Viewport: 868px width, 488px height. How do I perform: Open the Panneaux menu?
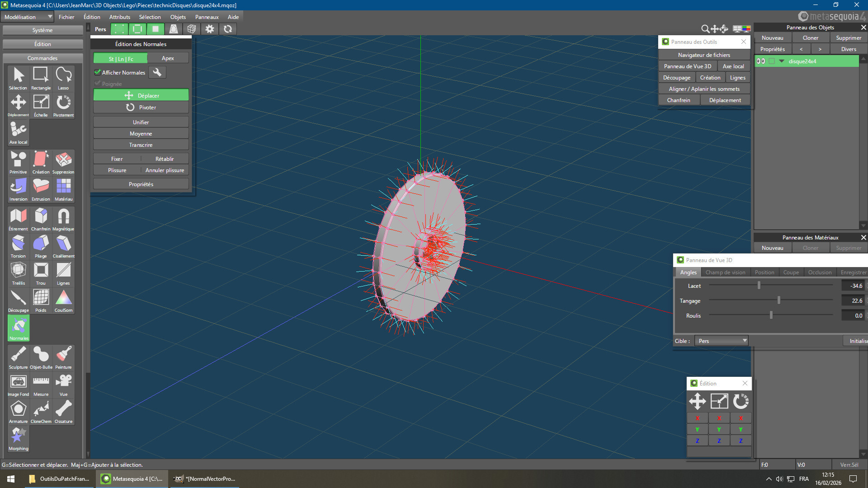tap(207, 17)
